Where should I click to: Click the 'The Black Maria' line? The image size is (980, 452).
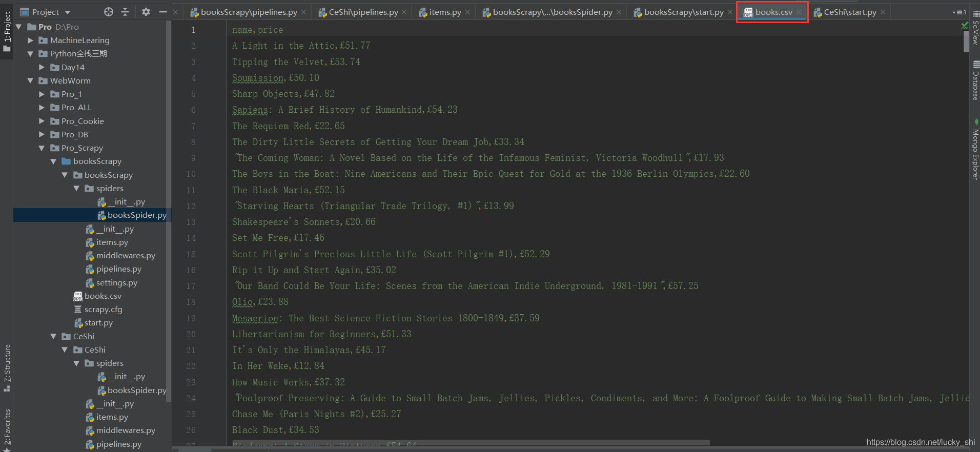(x=289, y=190)
